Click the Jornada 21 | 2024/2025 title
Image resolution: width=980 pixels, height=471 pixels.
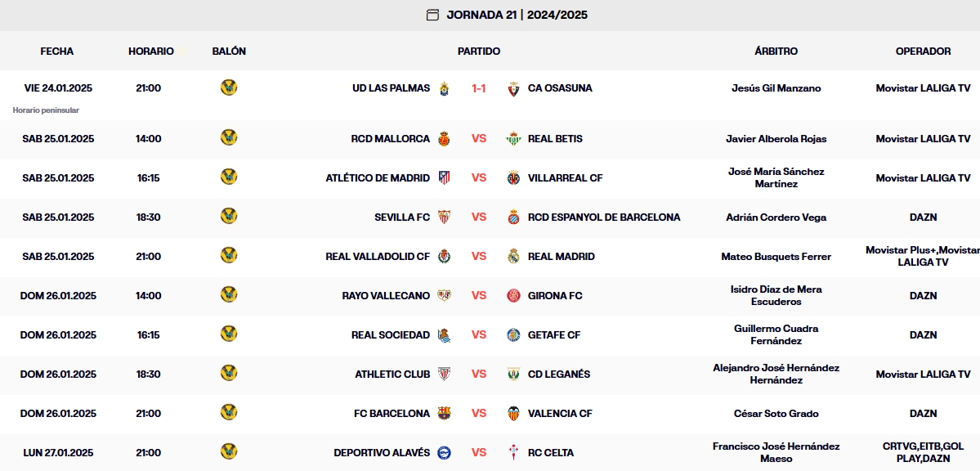[x=517, y=15]
